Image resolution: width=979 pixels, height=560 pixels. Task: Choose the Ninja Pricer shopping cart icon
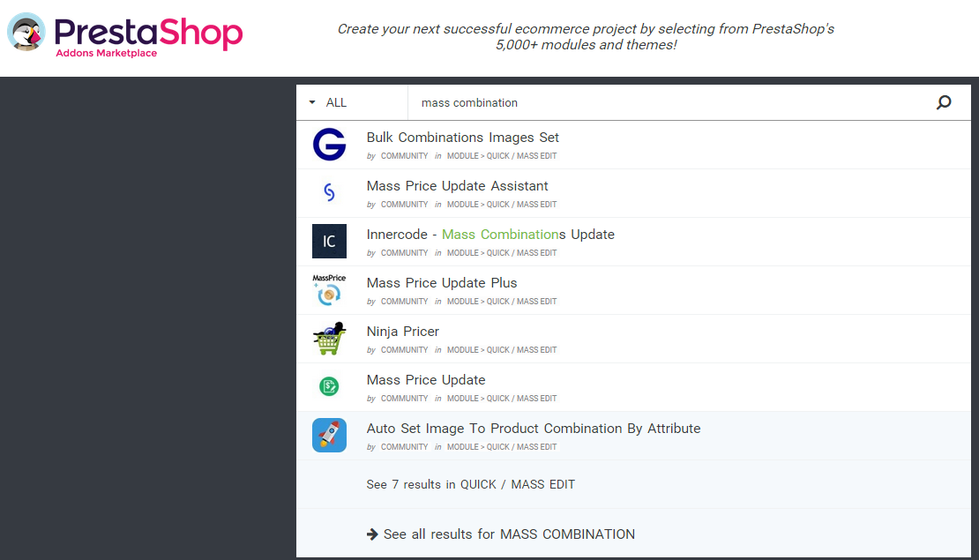coord(329,339)
